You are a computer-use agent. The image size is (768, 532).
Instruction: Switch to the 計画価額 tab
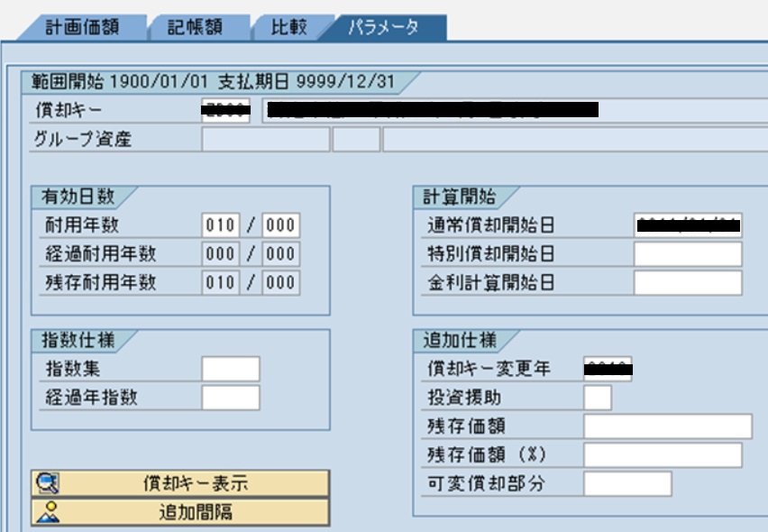coord(81,27)
